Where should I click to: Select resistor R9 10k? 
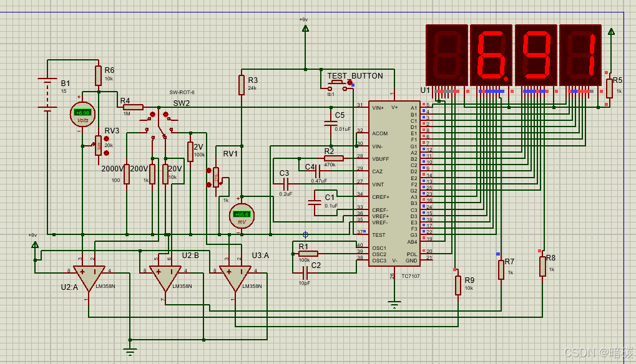coord(458,285)
